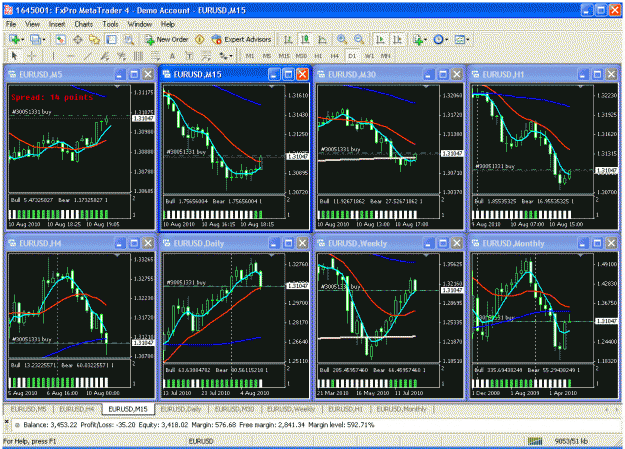Open the Data Window crosshair icon

pos(78,39)
